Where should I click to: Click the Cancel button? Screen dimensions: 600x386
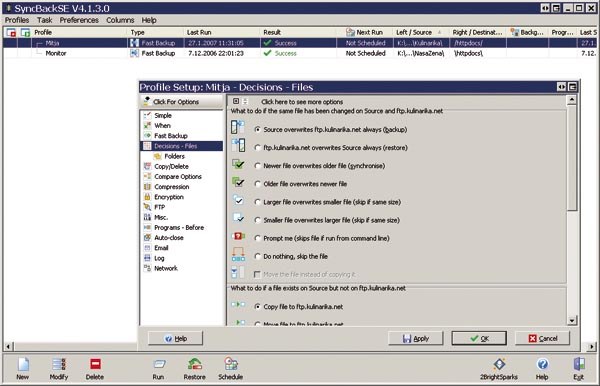pos(543,339)
